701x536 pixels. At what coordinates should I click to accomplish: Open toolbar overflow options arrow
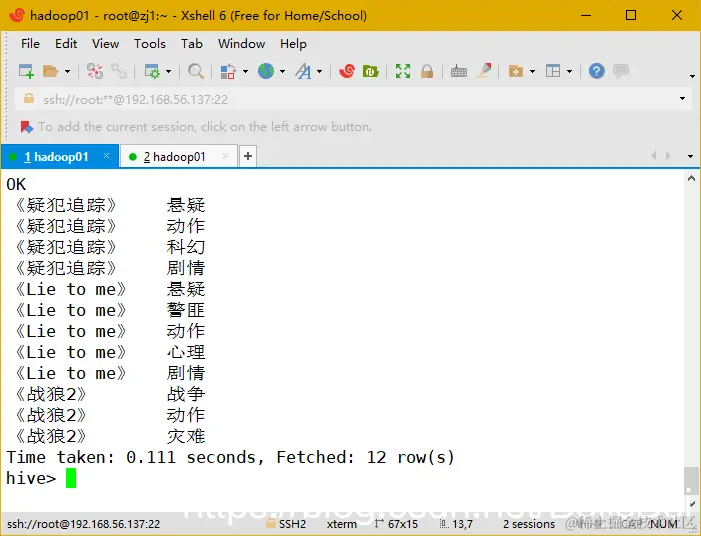(x=692, y=76)
